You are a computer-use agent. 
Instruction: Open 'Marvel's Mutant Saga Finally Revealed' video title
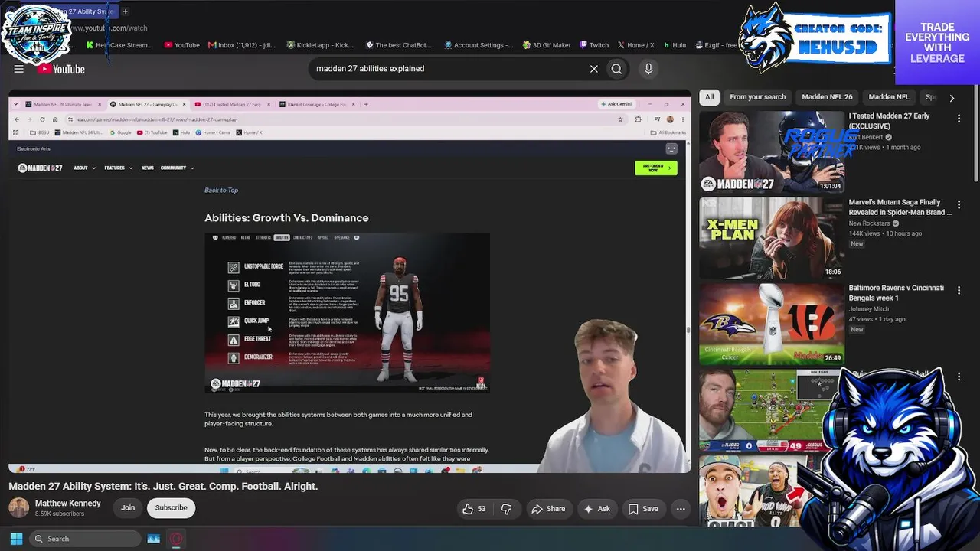[900, 207]
